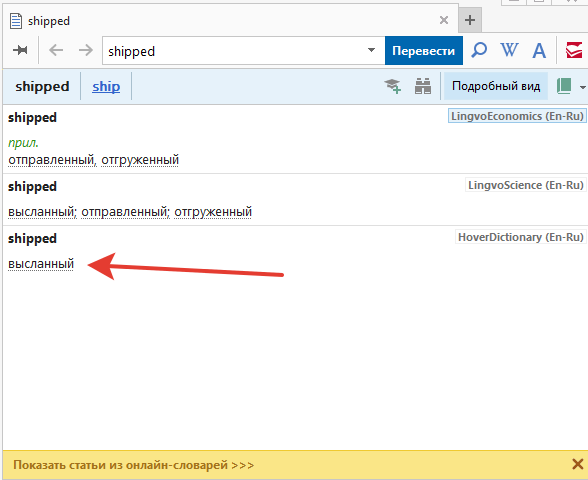Click the shipped headword in HoverDictionary entry

(32, 239)
